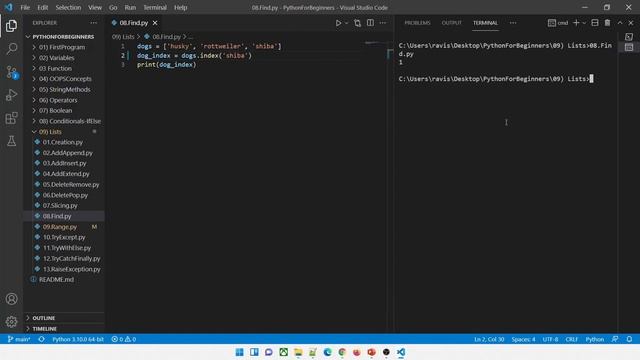Open the errors and warnings count indicator

point(124,339)
